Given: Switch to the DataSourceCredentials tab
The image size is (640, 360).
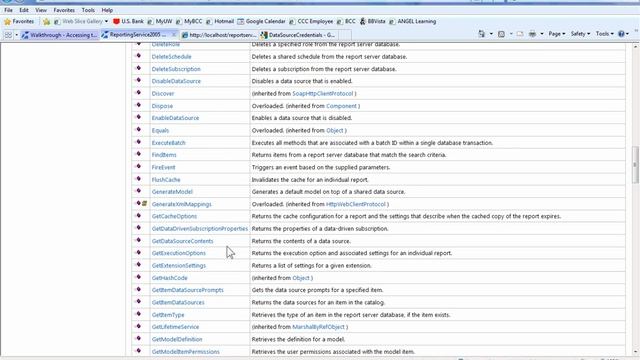Looking at the screenshot, I should [298, 35].
